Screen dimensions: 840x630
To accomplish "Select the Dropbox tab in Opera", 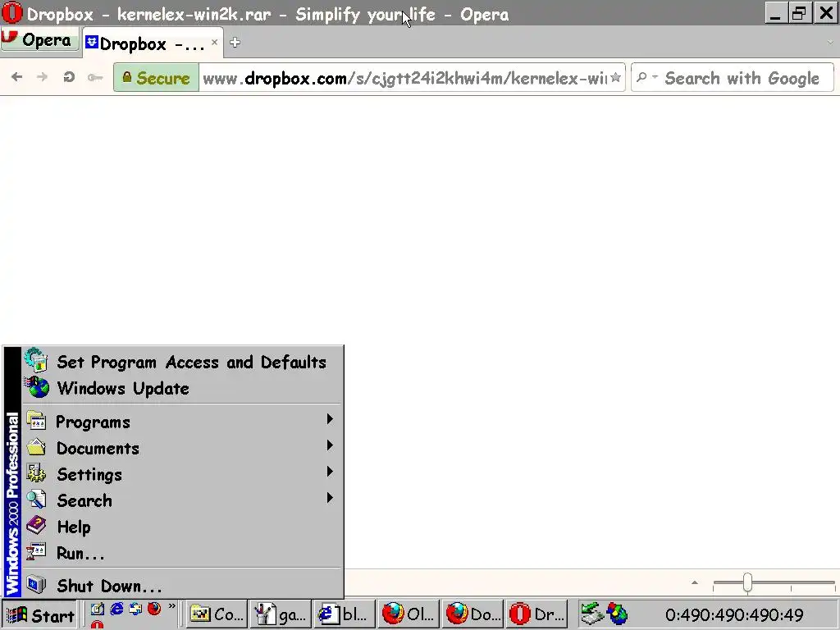I will tap(152, 43).
